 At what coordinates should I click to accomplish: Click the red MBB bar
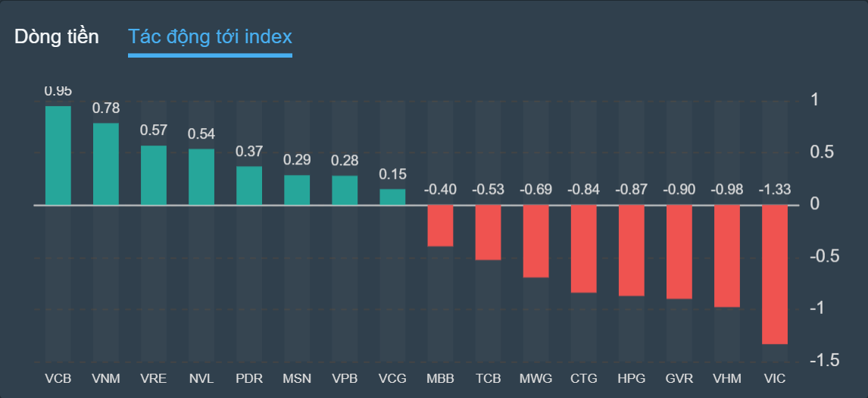(x=440, y=225)
